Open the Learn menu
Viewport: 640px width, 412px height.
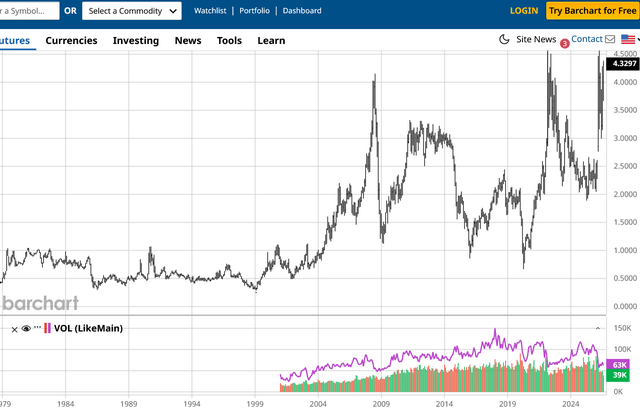point(271,40)
